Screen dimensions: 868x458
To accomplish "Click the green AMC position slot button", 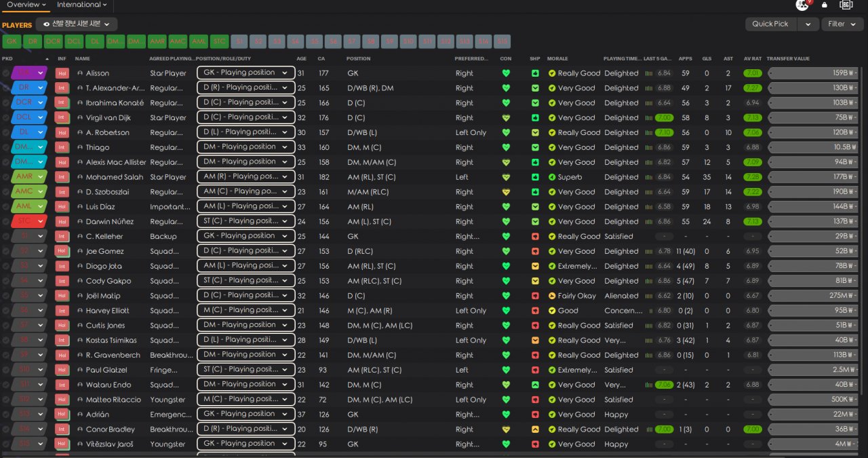I will tap(178, 42).
